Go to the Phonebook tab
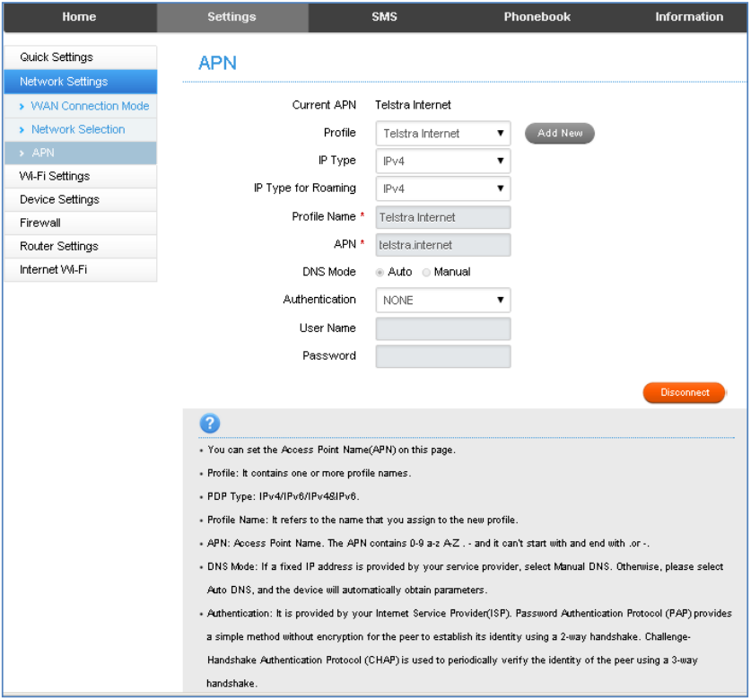Viewport: 751px width, 700px height. tap(537, 17)
